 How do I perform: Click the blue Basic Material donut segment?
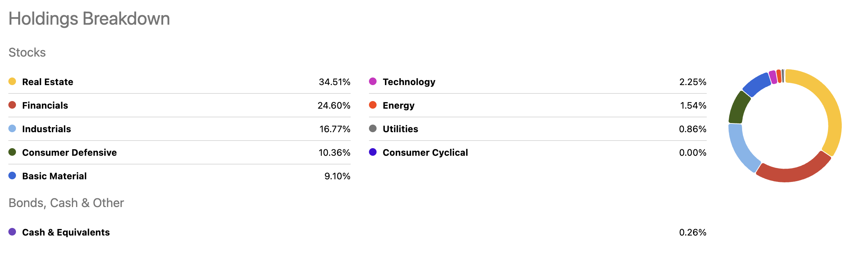(756, 84)
